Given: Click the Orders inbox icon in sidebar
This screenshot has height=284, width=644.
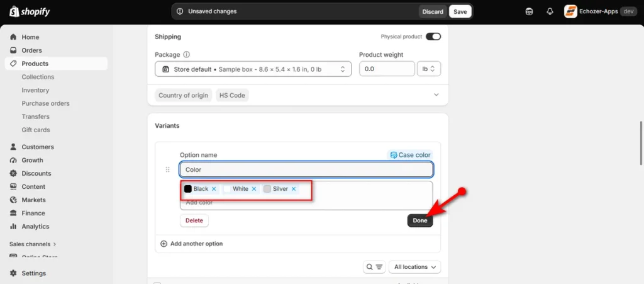Looking at the screenshot, I should [x=14, y=50].
